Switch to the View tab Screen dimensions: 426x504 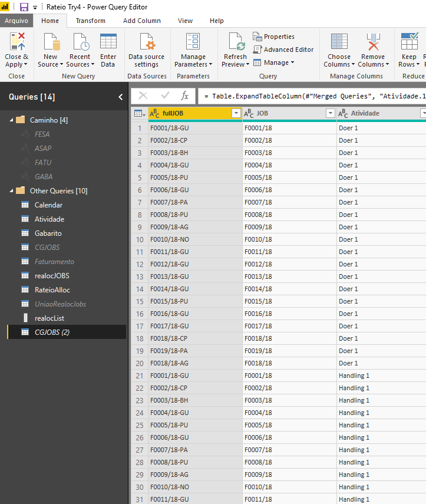click(186, 21)
